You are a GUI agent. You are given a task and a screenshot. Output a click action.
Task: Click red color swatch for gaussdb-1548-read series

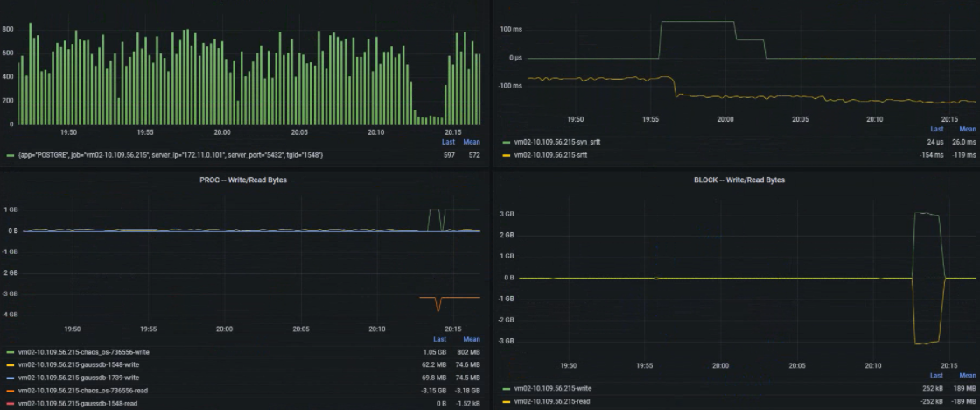point(10,402)
